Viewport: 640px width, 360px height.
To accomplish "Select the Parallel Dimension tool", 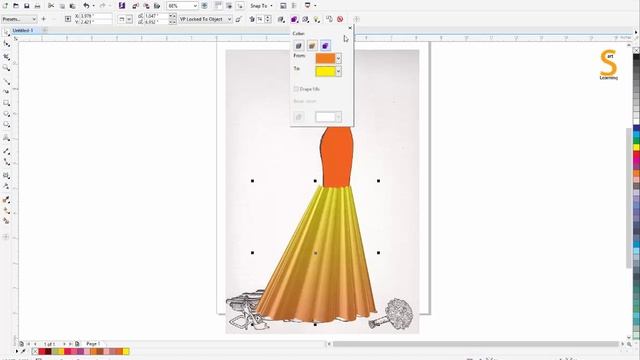I will [6, 151].
